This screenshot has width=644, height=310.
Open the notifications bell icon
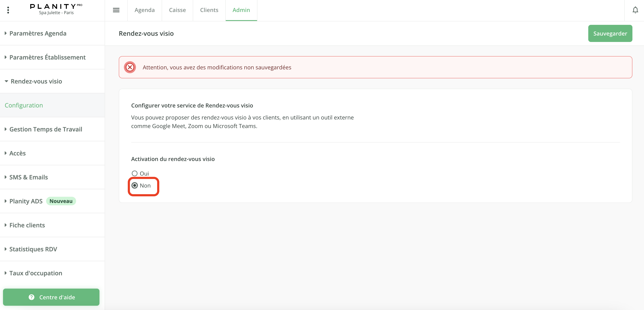pos(635,10)
